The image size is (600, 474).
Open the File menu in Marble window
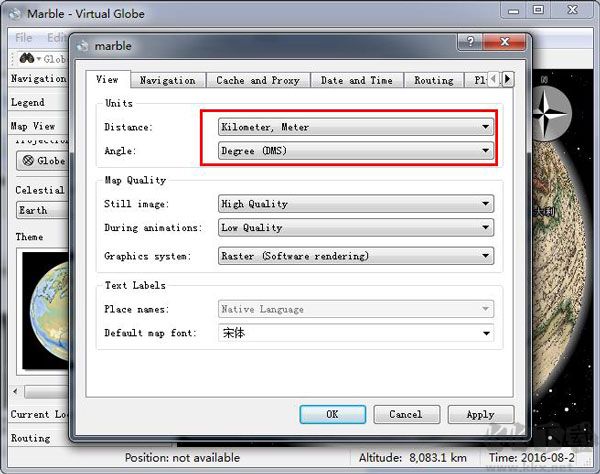point(24,37)
